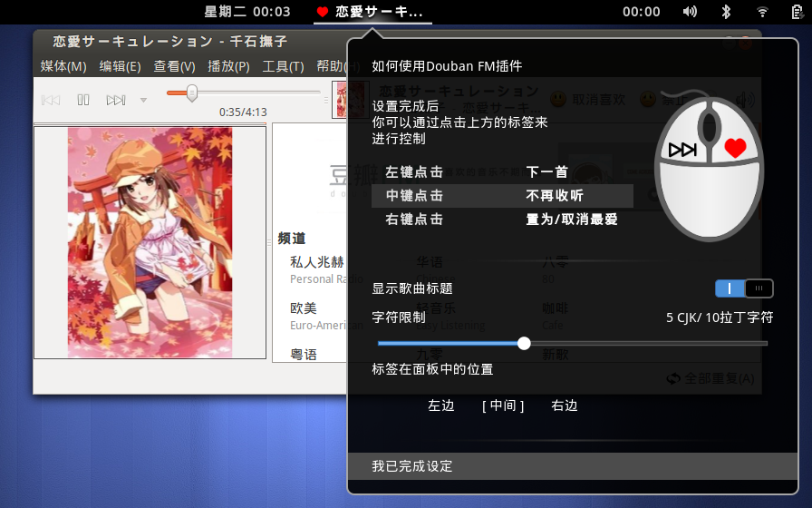
Task: Click the heart on mouse illustration's right button
Action: coord(735,148)
